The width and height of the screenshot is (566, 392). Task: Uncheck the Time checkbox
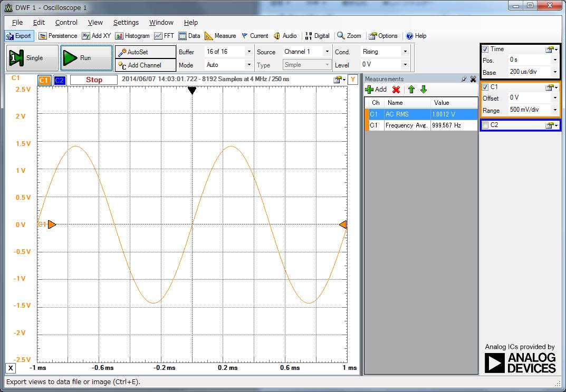point(485,49)
